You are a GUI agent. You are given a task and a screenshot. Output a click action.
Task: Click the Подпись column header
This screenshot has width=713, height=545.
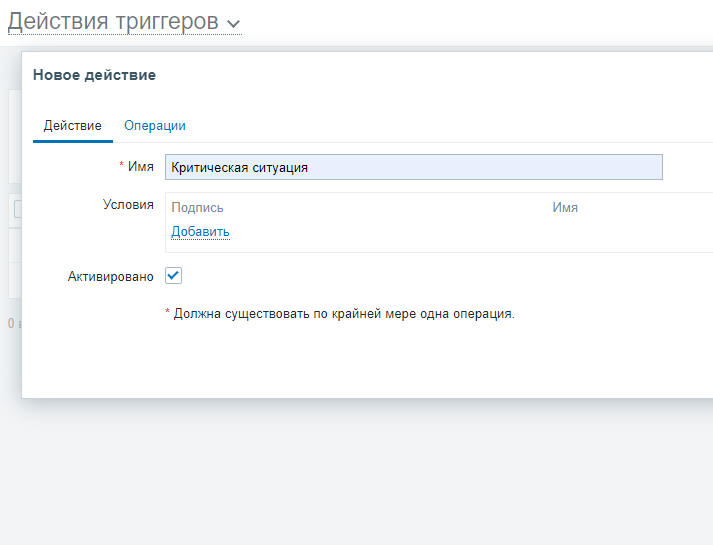tap(197, 208)
